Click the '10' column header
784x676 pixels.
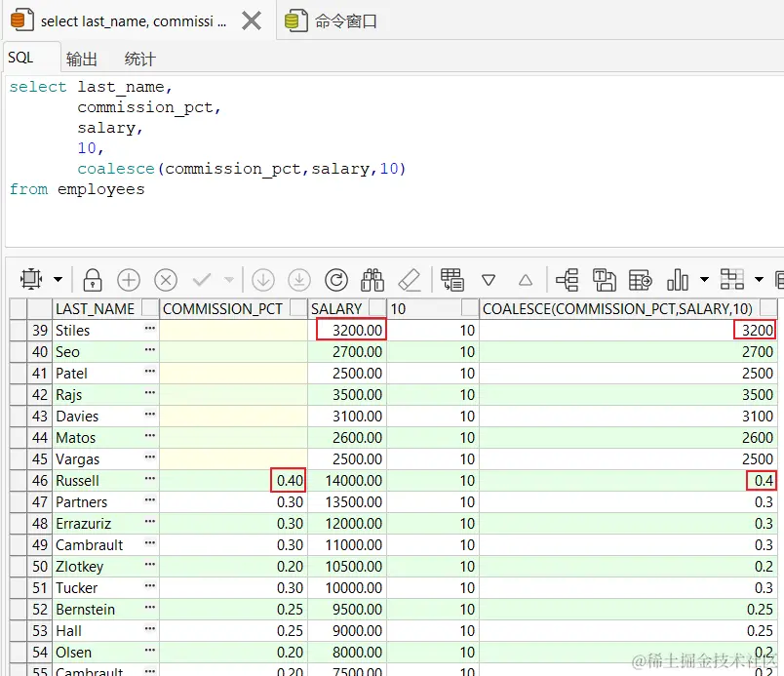click(x=398, y=309)
